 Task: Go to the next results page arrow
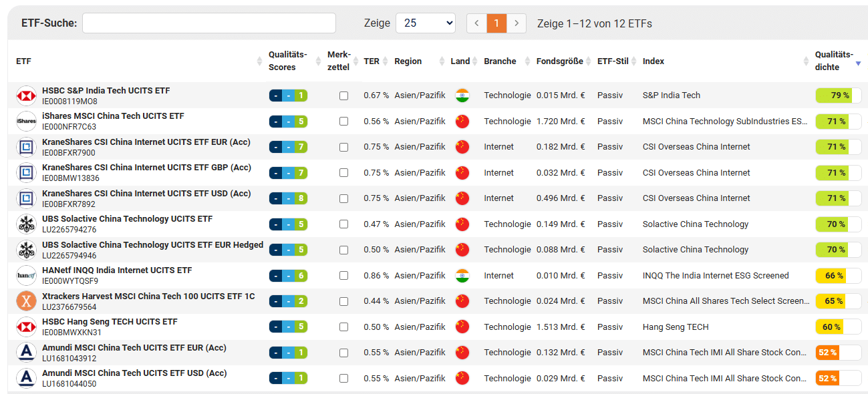[x=517, y=23]
